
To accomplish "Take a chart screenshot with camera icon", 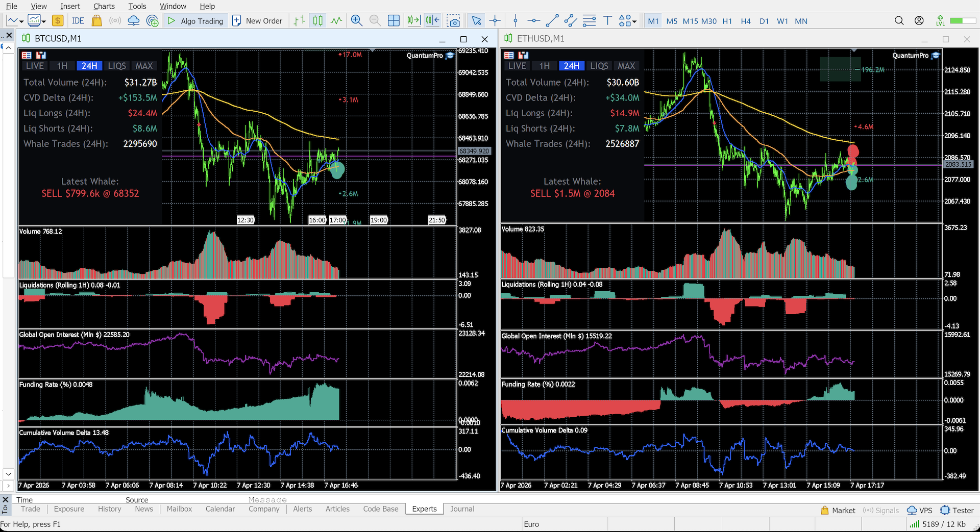I will (x=453, y=21).
